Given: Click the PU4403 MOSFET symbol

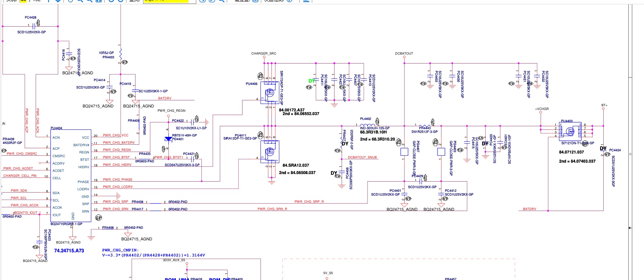Looking at the screenshot, I should (570, 131).
